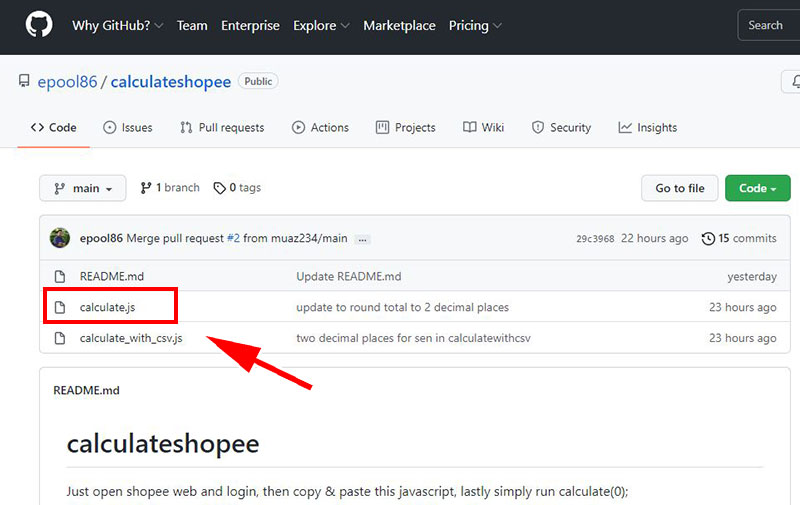Screen dimensions: 800x505
Task: Open 'update to round total' commit message
Action: [403, 307]
